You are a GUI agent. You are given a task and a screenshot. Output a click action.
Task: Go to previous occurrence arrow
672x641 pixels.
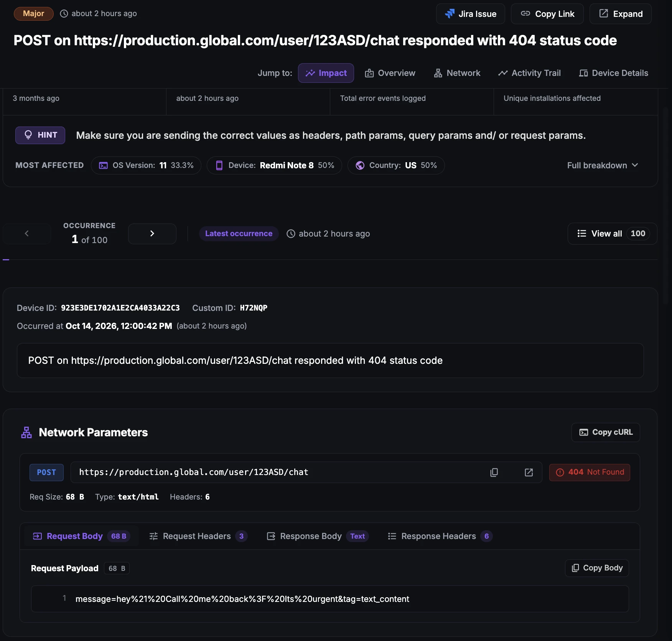(x=27, y=233)
